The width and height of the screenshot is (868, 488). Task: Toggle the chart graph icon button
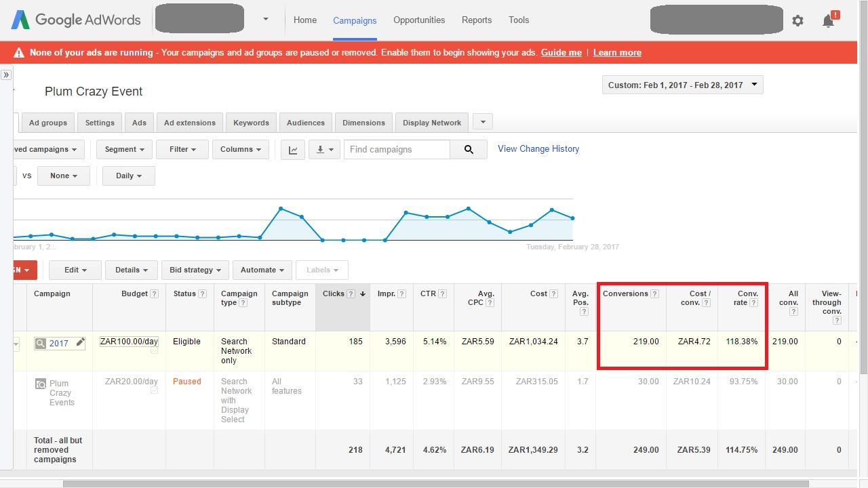(293, 150)
